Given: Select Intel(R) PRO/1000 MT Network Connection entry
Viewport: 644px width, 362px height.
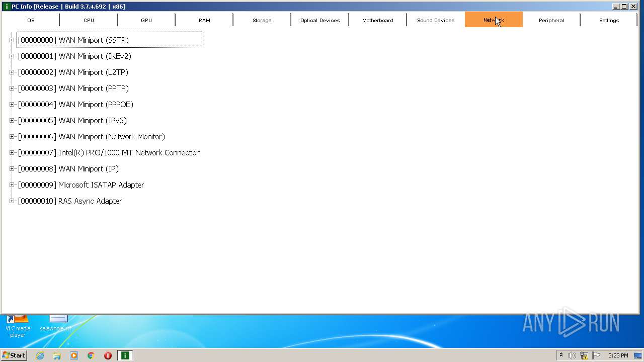Looking at the screenshot, I should click(x=109, y=153).
